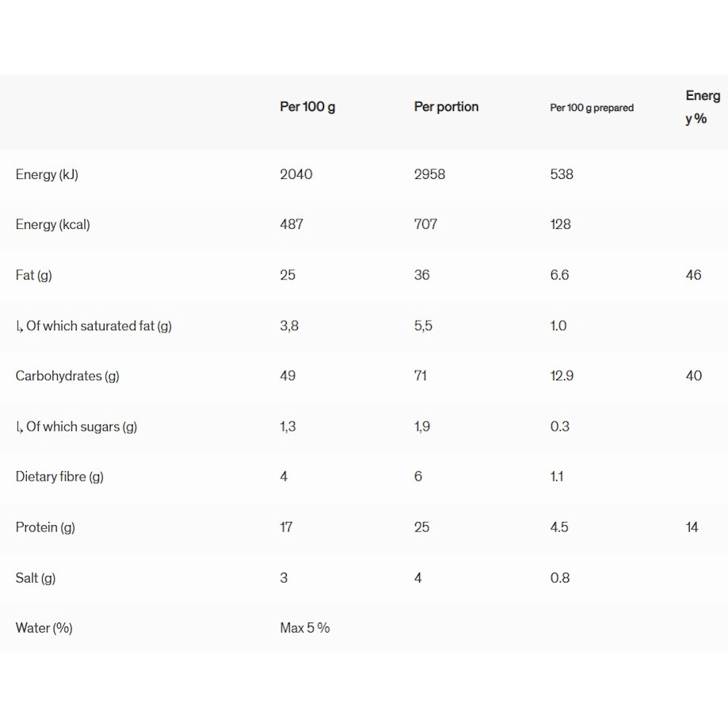Image resolution: width=728 pixels, height=727 pixels.
Task: Select the 'Fat (g)' row label
Action: 34,275
